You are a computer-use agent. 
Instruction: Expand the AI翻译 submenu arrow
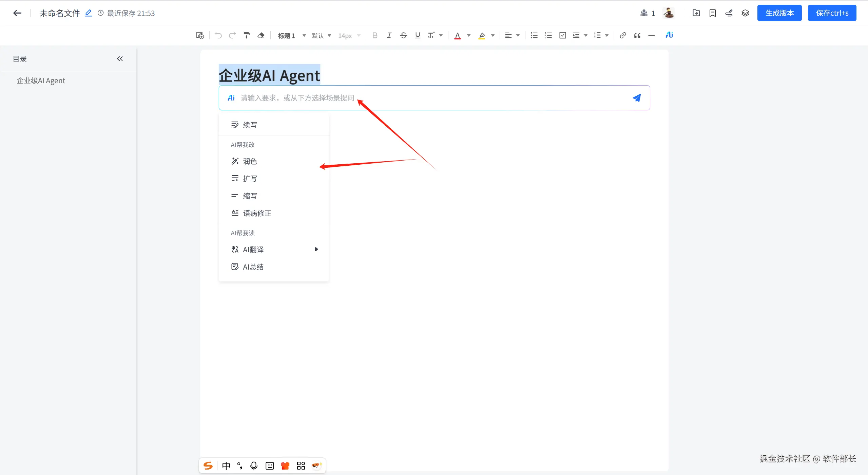[x=316, y=249]
